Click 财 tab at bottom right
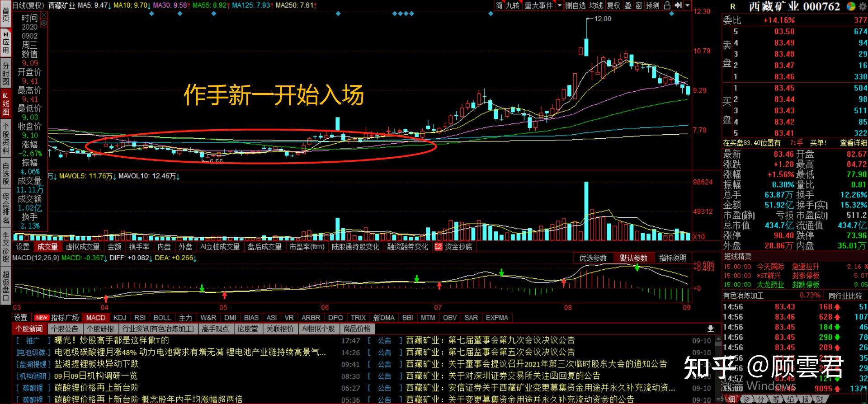 coord(821,400)
